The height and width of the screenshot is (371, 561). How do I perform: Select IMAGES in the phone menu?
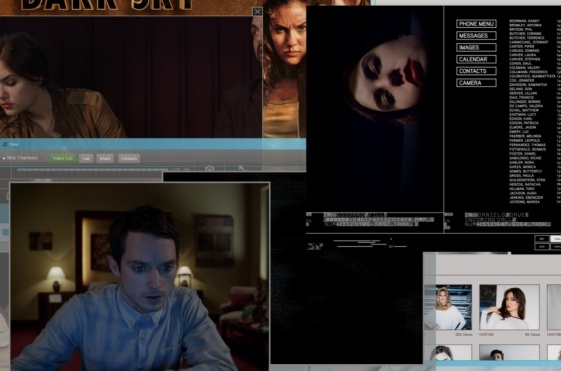click(x=476, y=47)
